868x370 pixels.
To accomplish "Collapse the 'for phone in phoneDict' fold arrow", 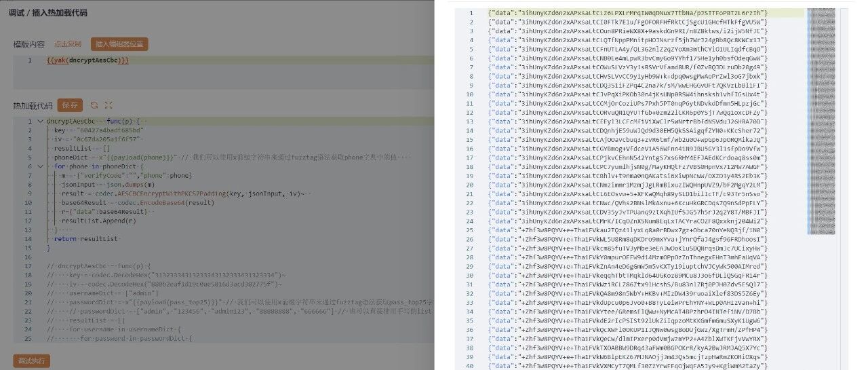I will (x=40, y=166).
